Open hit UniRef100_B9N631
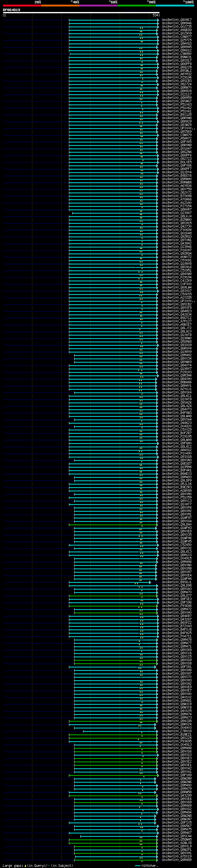The height and width of the screenshot is (868, 197). (x=177, y=57)
